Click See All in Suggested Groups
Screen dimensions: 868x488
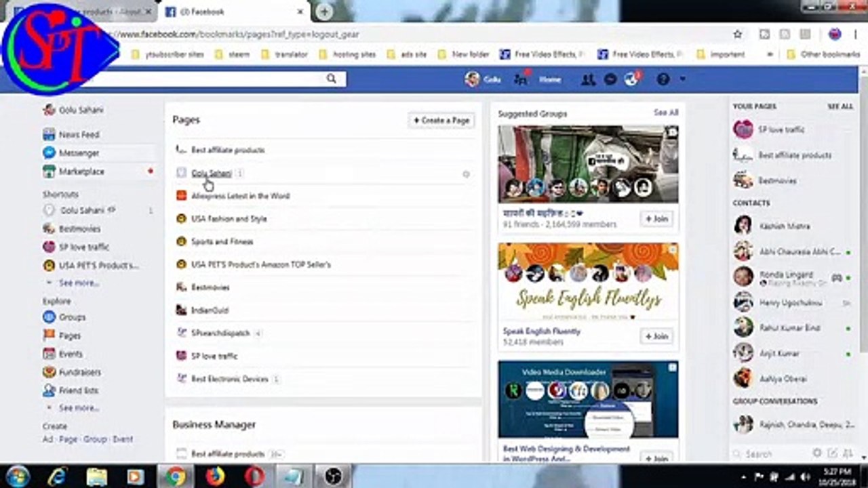[x=665, y=113]
